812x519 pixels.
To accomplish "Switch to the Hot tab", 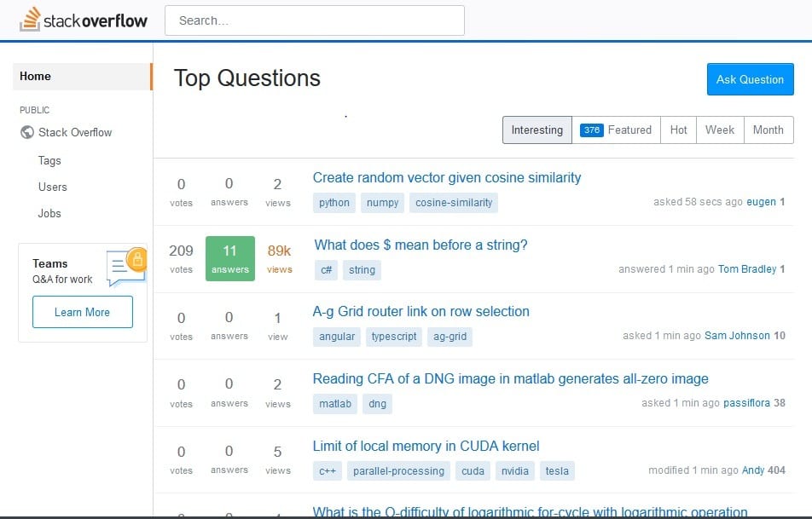I will [678, 130].
